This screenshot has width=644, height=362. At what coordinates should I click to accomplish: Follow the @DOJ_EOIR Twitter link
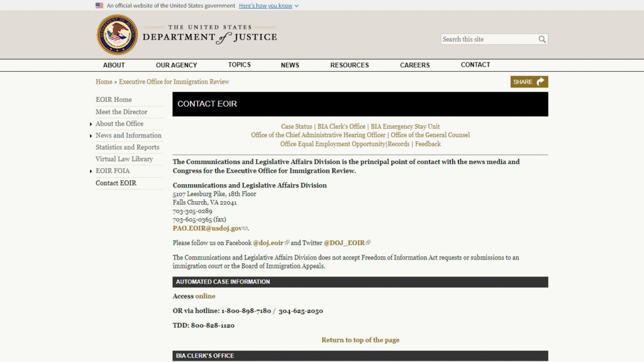(x=344, y=243)
